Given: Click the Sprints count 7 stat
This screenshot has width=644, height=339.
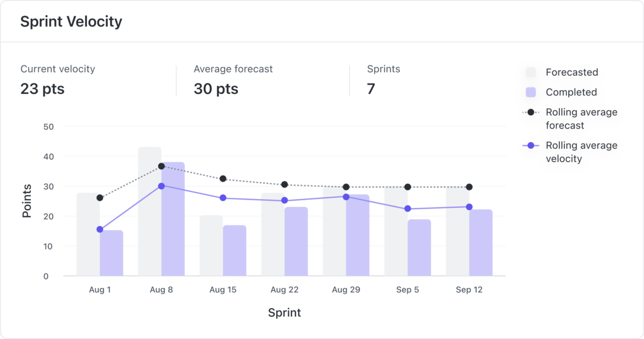Looking at the screenshot, I should click(371, 88).
